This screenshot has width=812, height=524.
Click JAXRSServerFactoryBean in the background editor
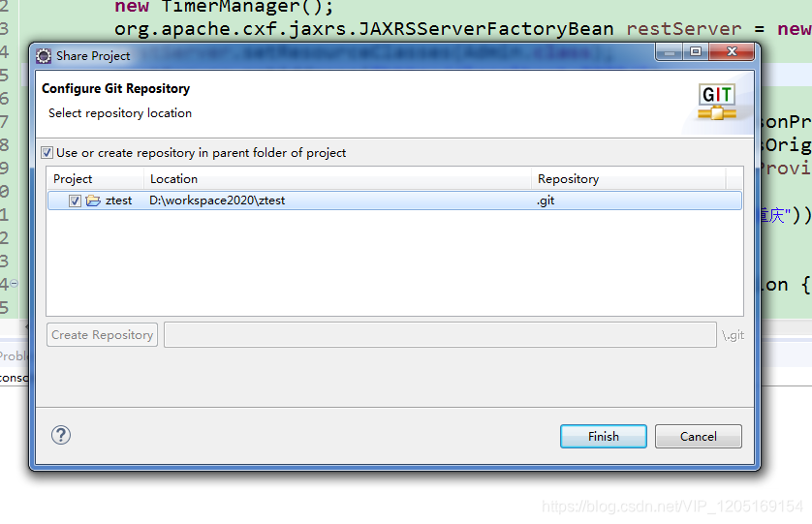486,29
